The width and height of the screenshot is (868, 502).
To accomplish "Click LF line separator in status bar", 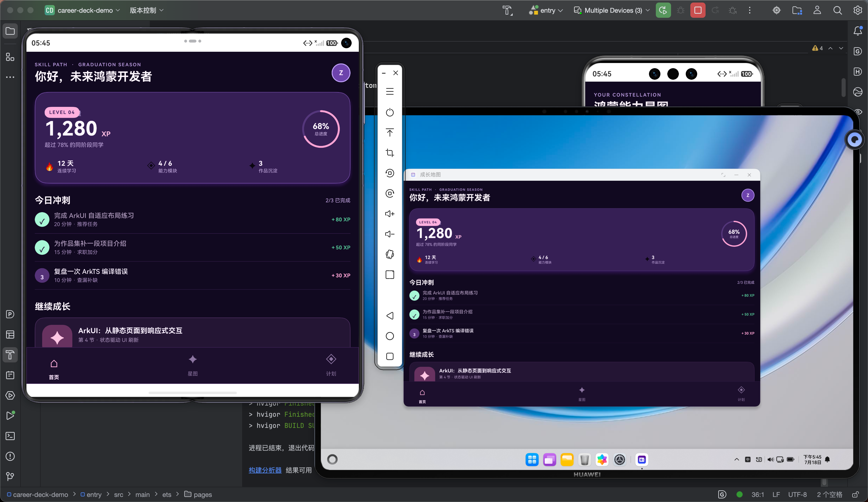I will tap(776, 494).
